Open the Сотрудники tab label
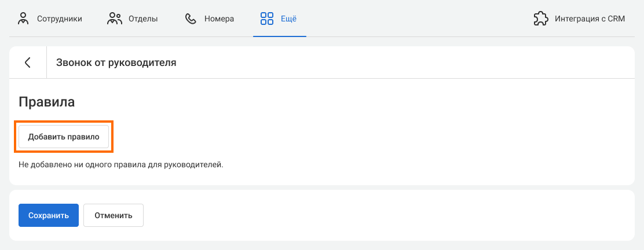This screenshot has width=644, height=250. [x=59, y=19]
